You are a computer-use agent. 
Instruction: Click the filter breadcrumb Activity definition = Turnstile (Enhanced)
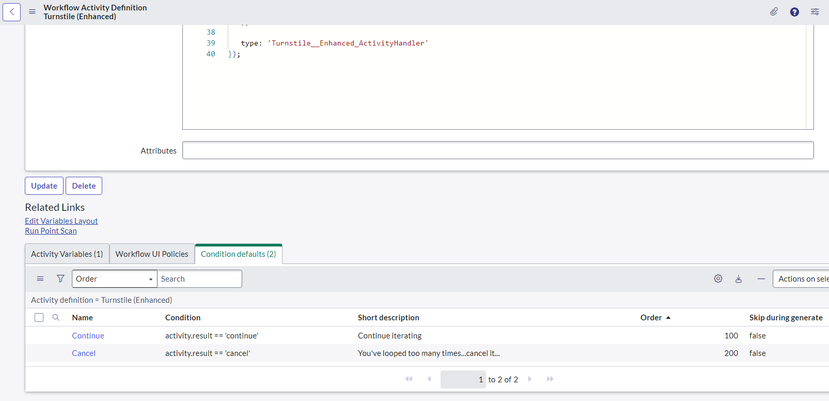(102, 300)
